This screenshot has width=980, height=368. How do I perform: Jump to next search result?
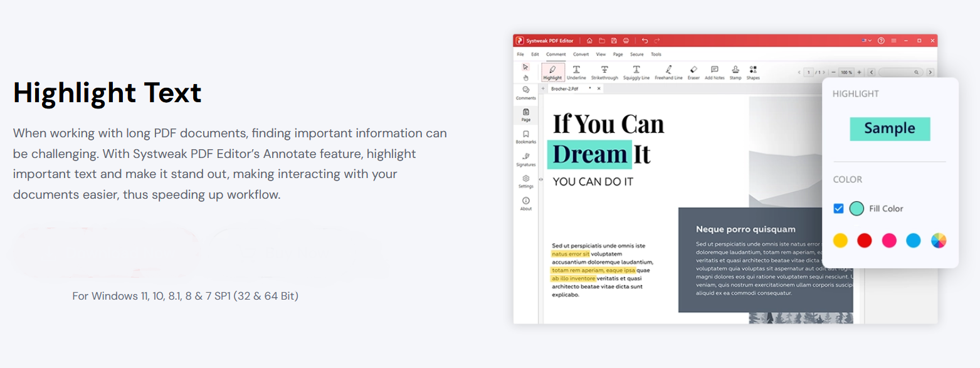point(930,72)
